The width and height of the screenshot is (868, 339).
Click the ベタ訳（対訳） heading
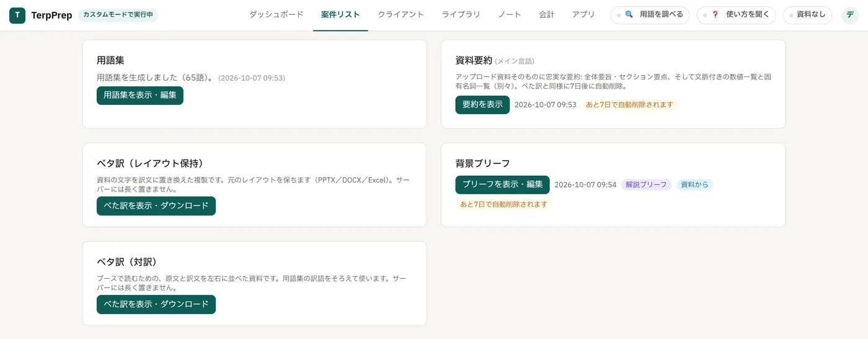[127, 262]
